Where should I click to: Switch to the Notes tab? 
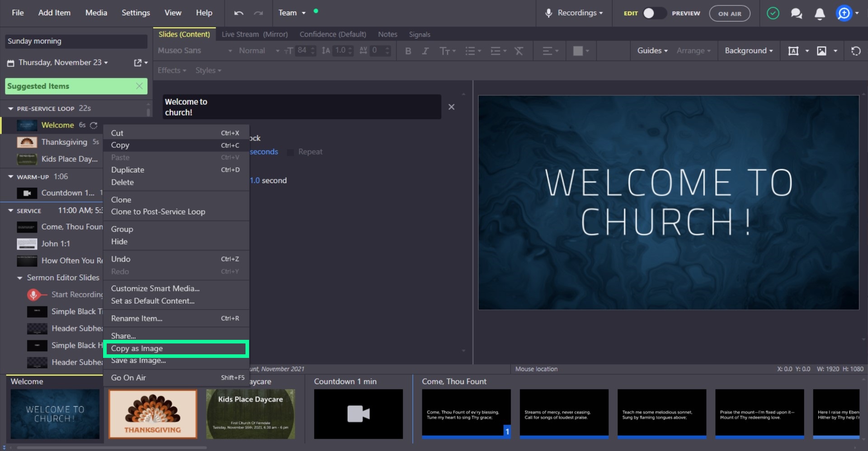point(387,34)
